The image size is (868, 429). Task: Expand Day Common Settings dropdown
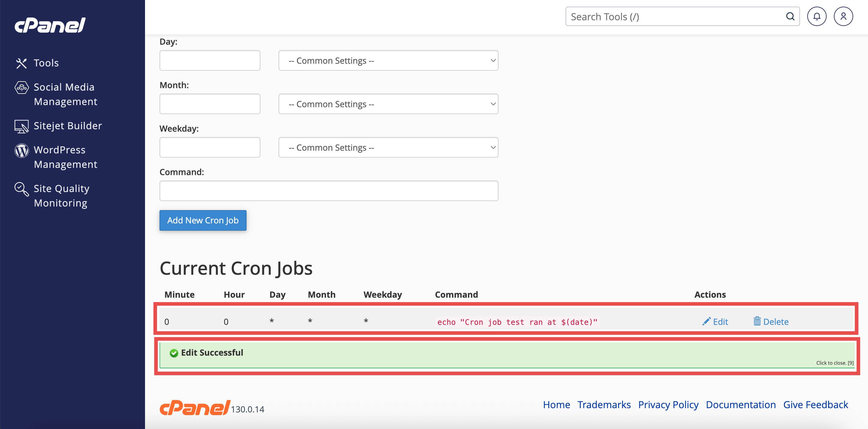point(388,61)
